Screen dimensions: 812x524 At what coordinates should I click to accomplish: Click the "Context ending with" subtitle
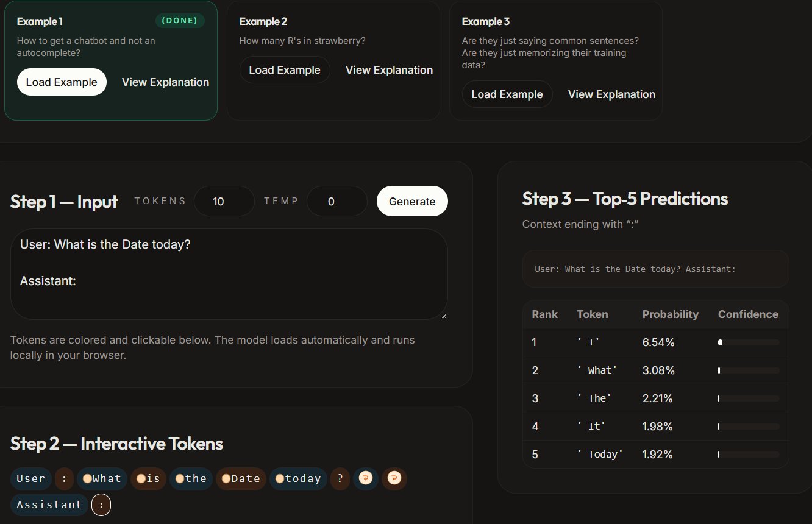point(580,224)
